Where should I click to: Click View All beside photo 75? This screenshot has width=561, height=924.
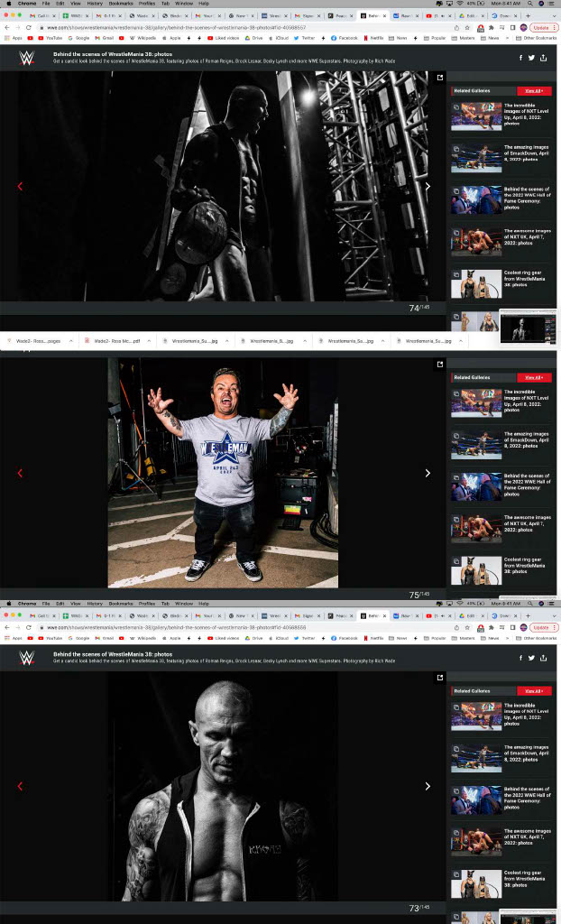point(533,377)
